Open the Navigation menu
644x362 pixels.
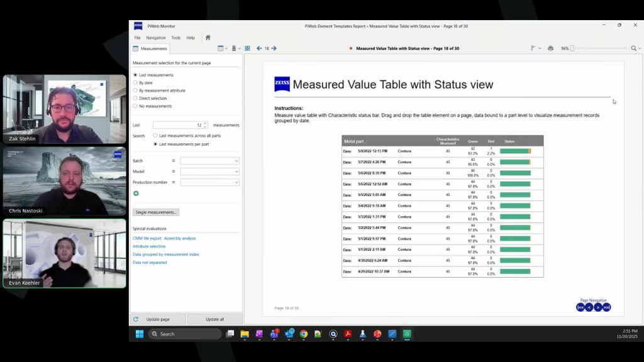tap(155, 38)
